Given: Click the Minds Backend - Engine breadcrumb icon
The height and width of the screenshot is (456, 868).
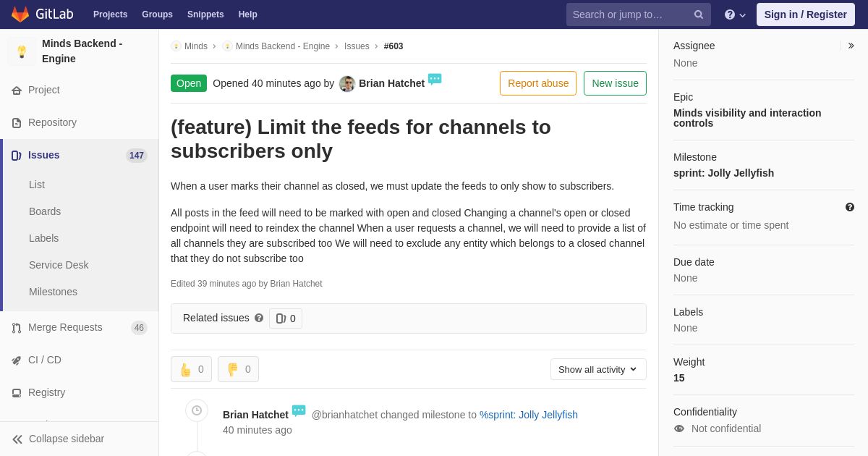Looking at the screenshot, I should coord(227,46).
